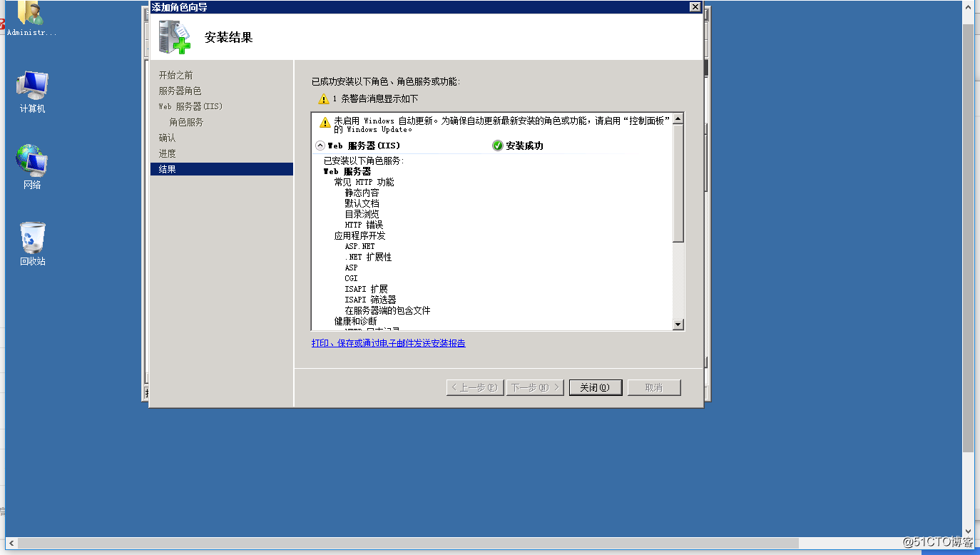Screen dimensions: 980x555
Task: Click the 在服务器端的包含文件 entry
Action: pos(387,310)
